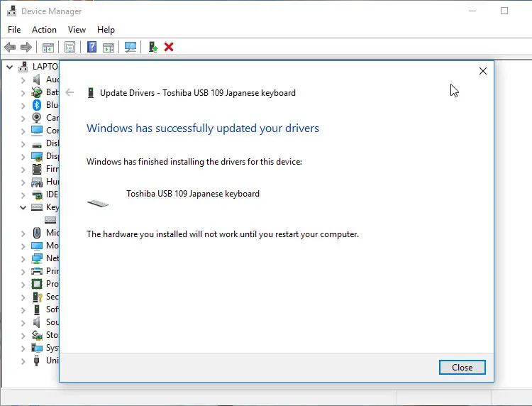The width and height of the screenshot is (532, 406).
Task: Expand the Print queues category arrow
Action: pos(23,272)
